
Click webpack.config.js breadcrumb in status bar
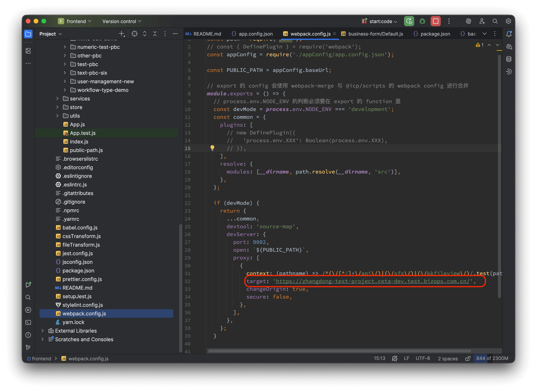click(85, 359)
